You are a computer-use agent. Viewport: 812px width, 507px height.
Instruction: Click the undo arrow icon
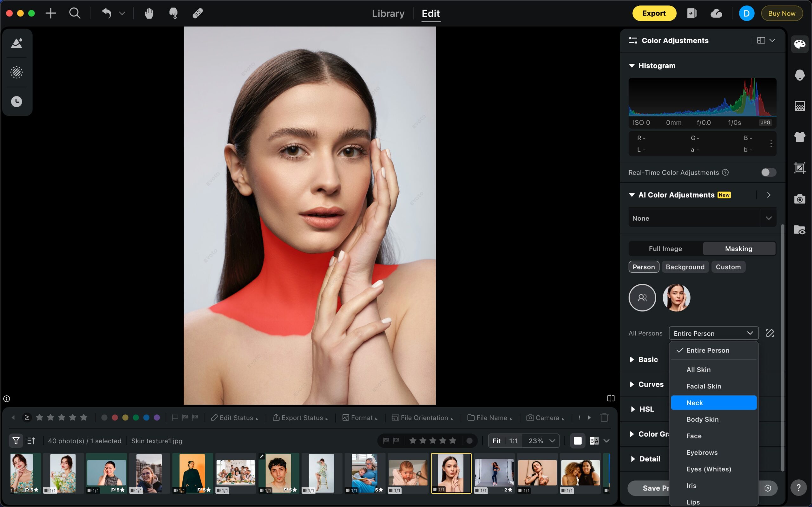[x=107, y=13]
